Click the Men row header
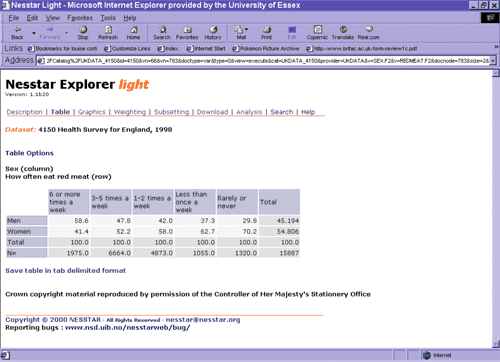 click(x=27, y=221)
